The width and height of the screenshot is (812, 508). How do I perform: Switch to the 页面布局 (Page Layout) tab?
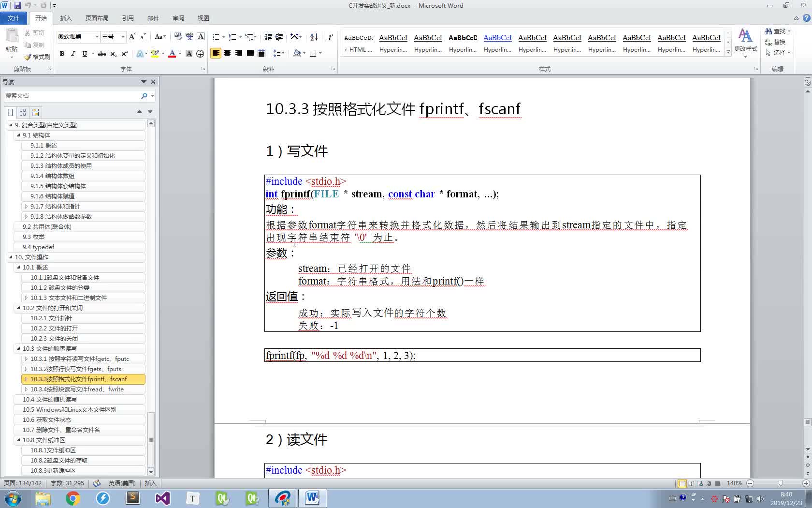(97, 18)
